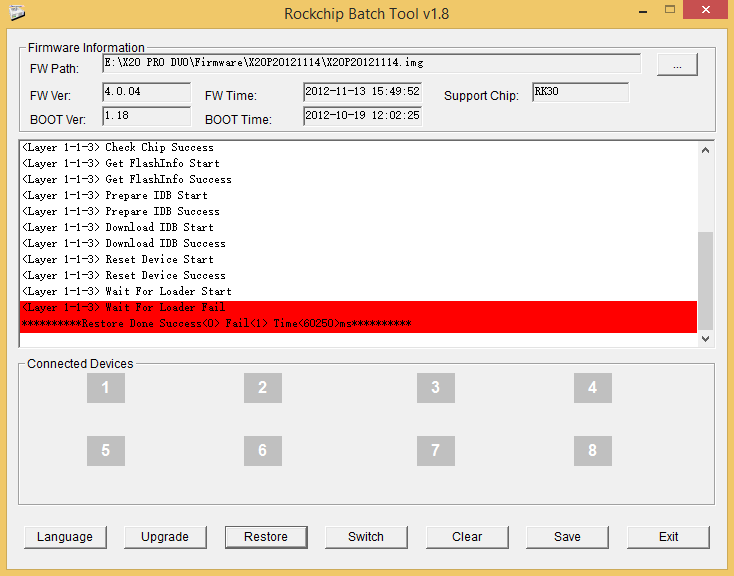The image size is (734, 576).
Task: Open the firmware browse button (...)
Action: point(677,65)
